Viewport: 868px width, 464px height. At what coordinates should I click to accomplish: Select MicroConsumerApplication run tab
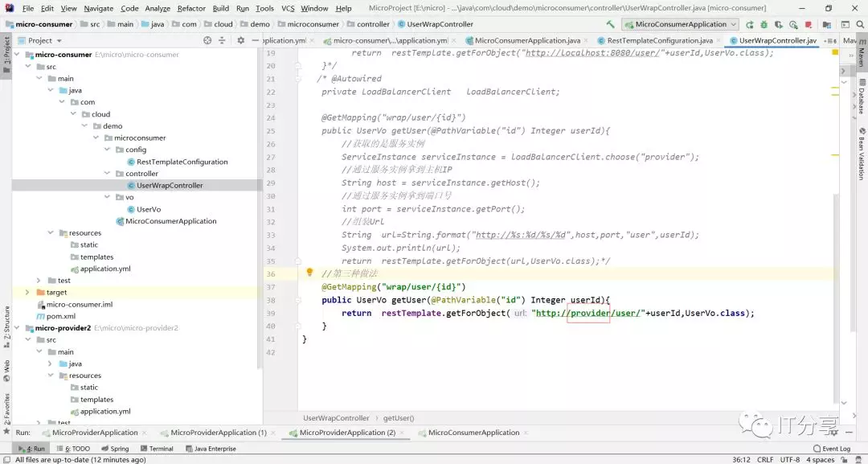point(474,433)
